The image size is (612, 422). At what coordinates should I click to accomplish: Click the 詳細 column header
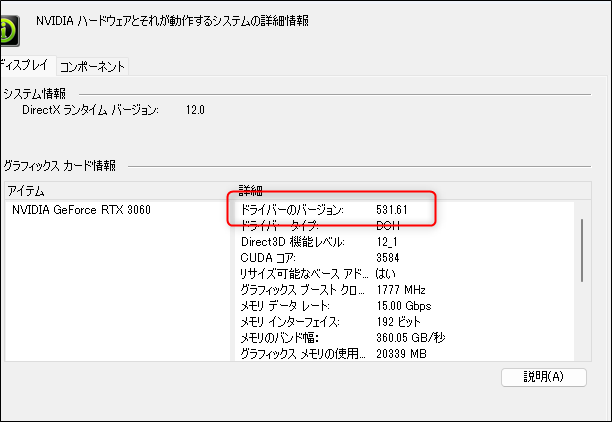tap(251, 191)
